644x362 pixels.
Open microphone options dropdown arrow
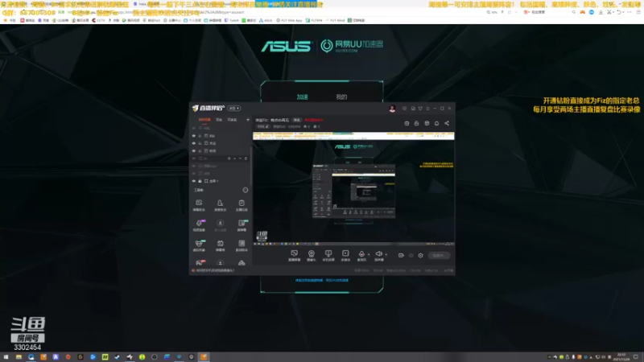click(369, 254)
